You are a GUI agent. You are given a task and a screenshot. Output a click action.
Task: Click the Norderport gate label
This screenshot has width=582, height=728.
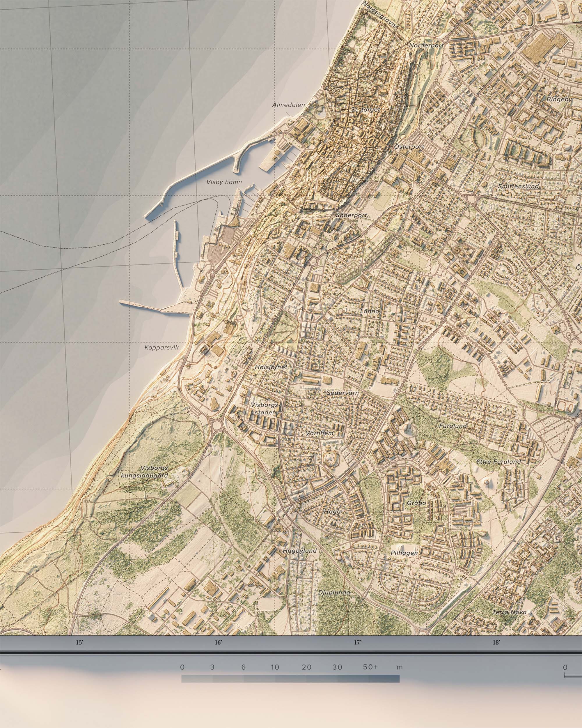427,45
